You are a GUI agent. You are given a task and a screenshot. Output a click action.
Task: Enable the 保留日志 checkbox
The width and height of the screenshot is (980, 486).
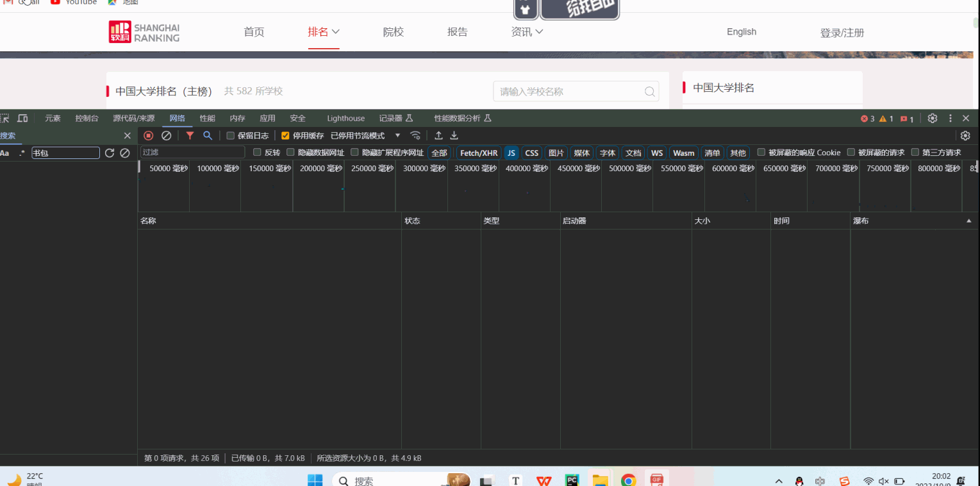tap(231, 136)
